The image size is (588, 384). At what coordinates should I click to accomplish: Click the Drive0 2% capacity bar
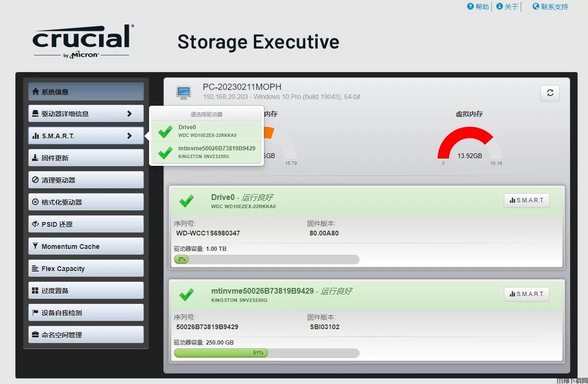266,260
